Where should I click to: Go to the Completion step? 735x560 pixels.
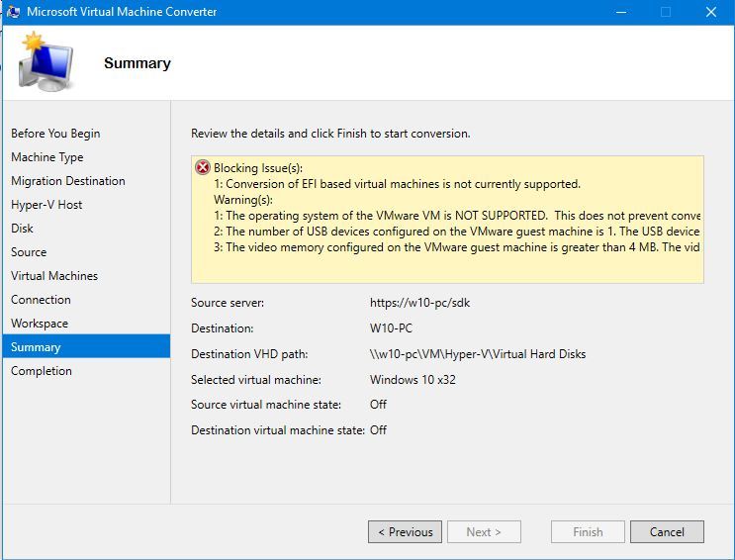pos(42,371)
